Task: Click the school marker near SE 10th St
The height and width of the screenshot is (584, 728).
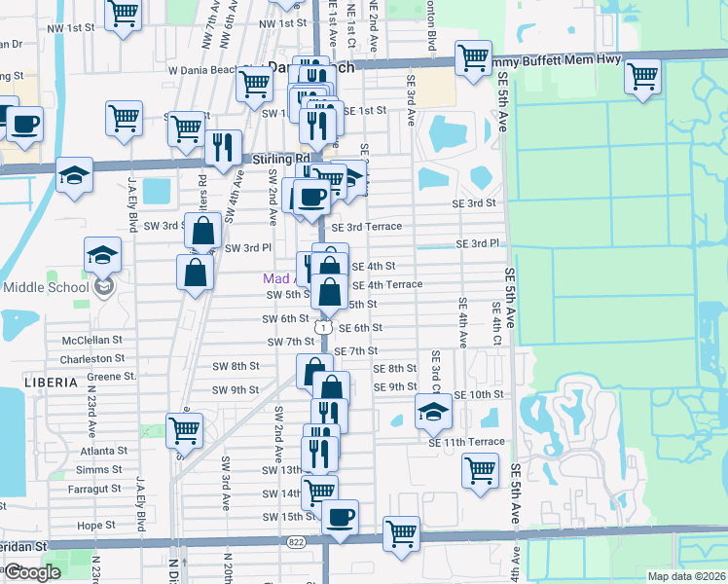Action: click(x=433, y=412)
